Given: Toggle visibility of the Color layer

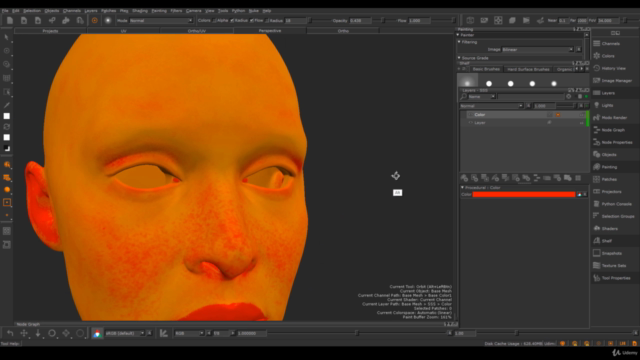Looking at the screenshot, I should [470, 115].
